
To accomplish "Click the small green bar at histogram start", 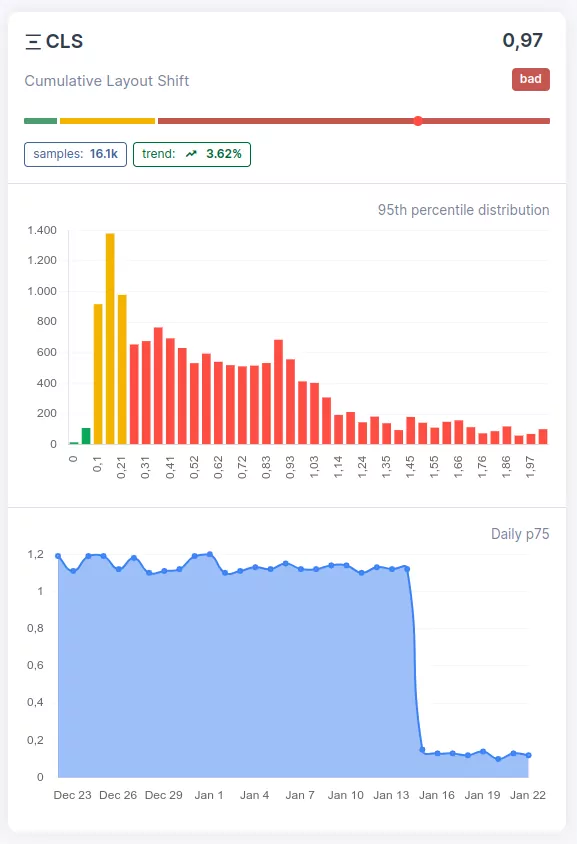I will tap(85, 436).
